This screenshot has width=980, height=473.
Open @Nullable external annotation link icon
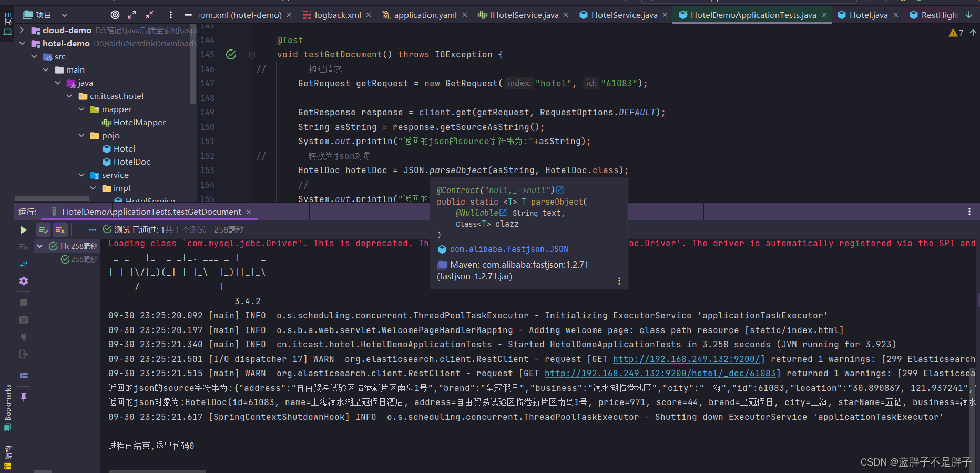coord(503,213)
